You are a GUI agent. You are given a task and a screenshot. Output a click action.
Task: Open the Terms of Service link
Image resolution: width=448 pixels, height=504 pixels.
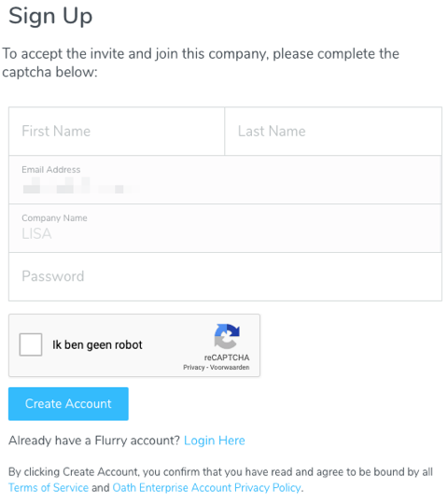coord(49,487)
